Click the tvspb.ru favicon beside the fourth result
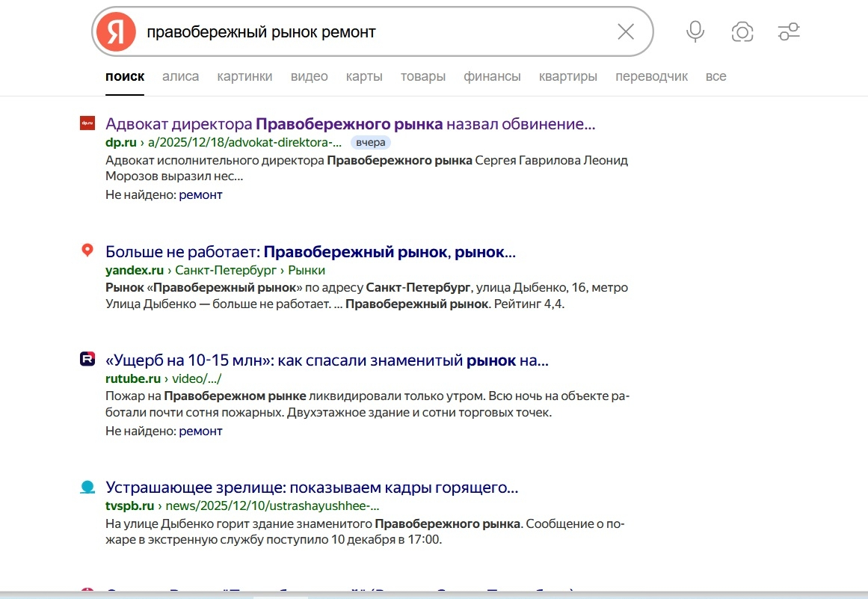This screenshot has height=599, width=868. (x=87, y=487)
